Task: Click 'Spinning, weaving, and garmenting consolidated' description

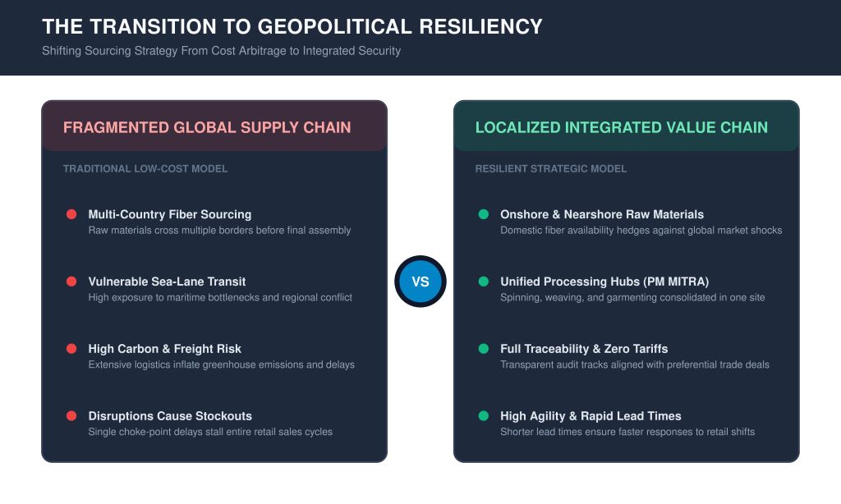Action: (632, 298)
